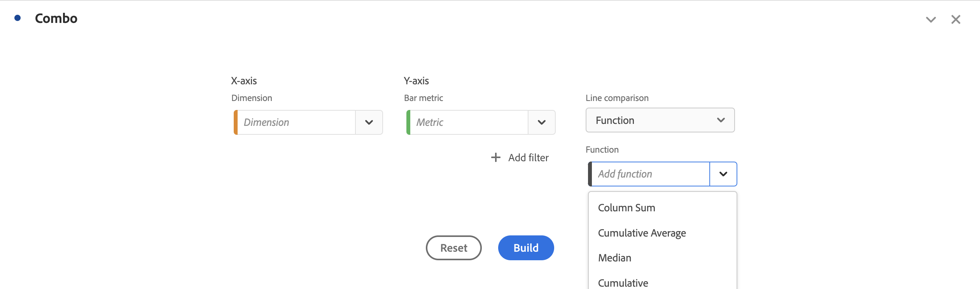Open the Dimension dropdown arrow
Screen dimensions: 980x289
369,122
